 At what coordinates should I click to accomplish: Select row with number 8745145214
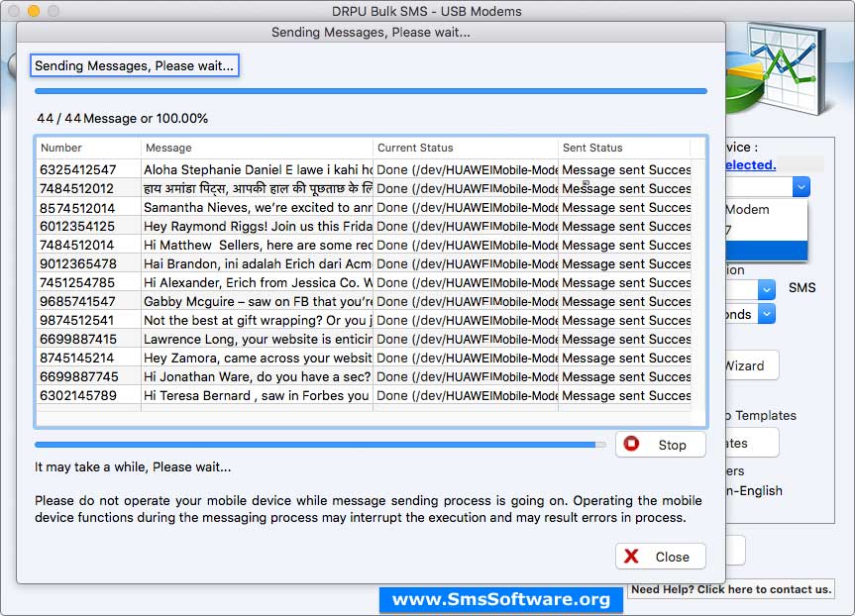point(364,359)
